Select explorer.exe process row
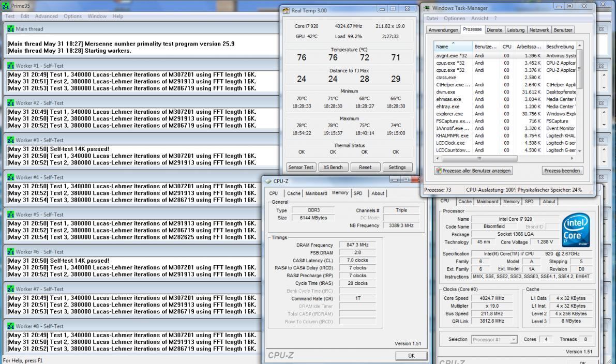This screenshot has width=616, height=364. point(505,114)
